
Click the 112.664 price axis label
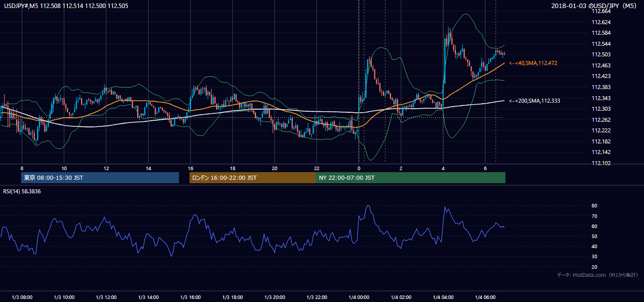point(601,12)
